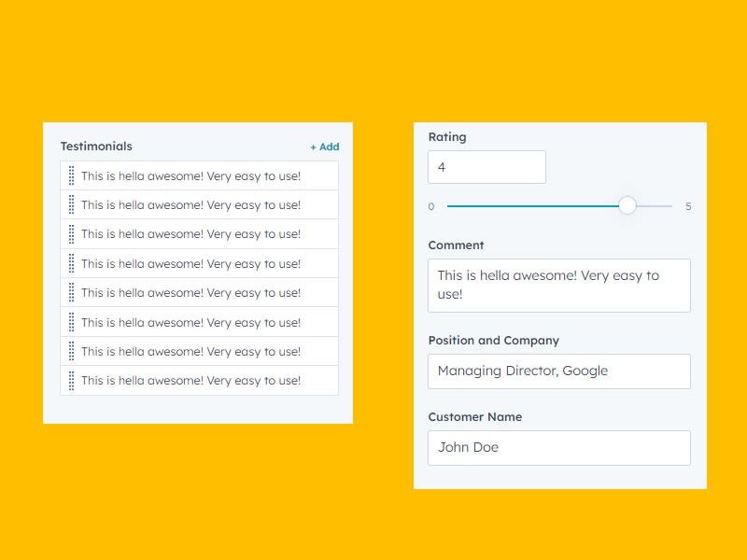The width and height of the screenshot is (747, 560).
Task: Select the sixth testimonial's text in the list
Action: pyautogui.click(x=190, y=322)
